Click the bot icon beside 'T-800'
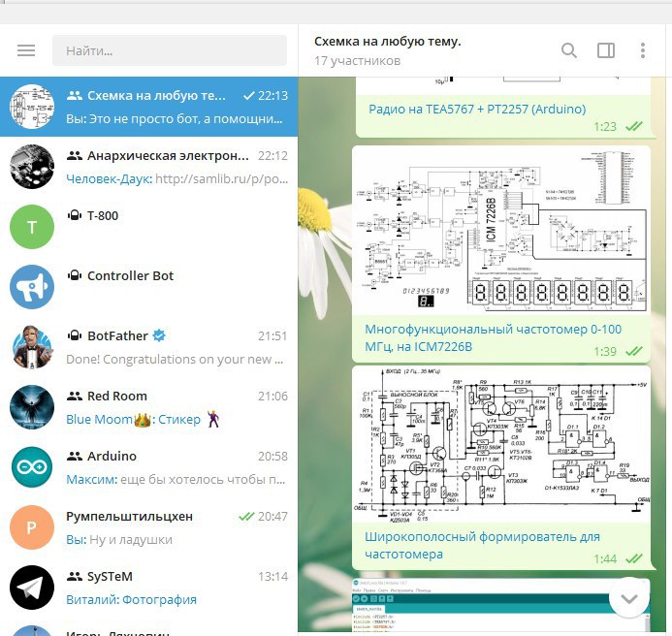Screen dimensions: 672x636 [75, 215]
